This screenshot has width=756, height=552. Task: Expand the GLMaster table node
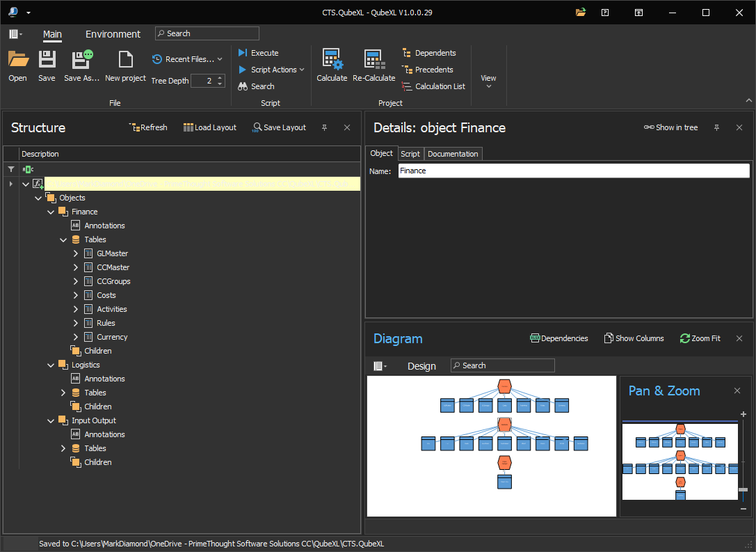(x=76, y=253)
